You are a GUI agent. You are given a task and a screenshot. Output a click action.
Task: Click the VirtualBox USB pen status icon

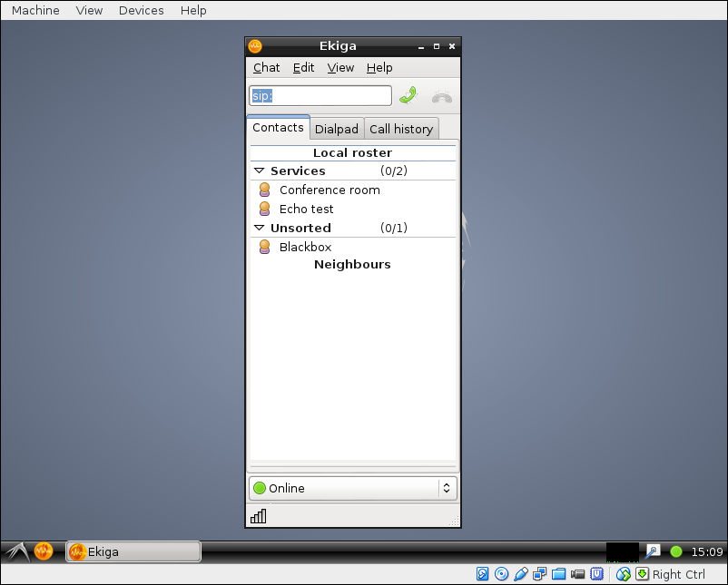[x=521, y=574]
